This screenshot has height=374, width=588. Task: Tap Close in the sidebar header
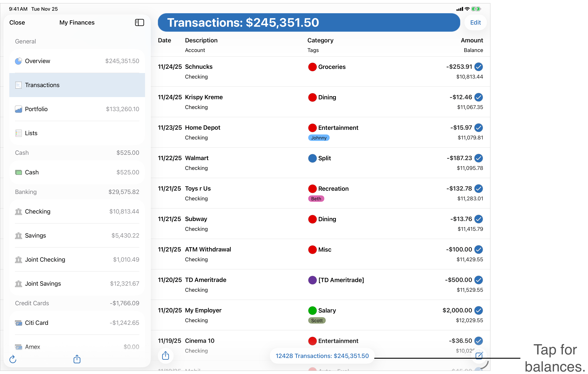click(17, 22)
